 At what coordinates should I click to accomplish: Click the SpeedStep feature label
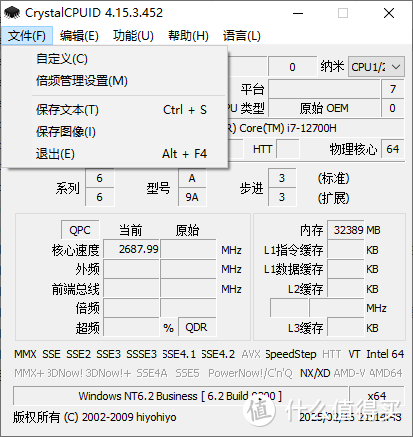coord(291,354)
